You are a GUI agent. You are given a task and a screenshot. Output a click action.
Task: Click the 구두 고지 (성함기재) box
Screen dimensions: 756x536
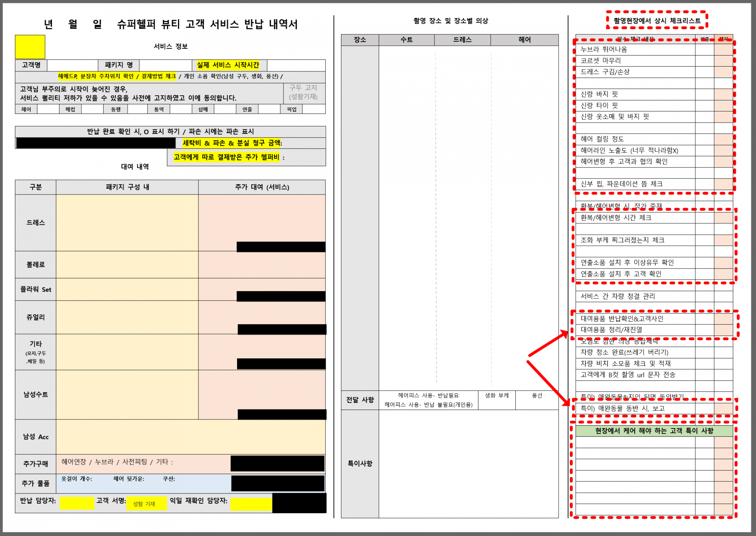tap(304, 92)
